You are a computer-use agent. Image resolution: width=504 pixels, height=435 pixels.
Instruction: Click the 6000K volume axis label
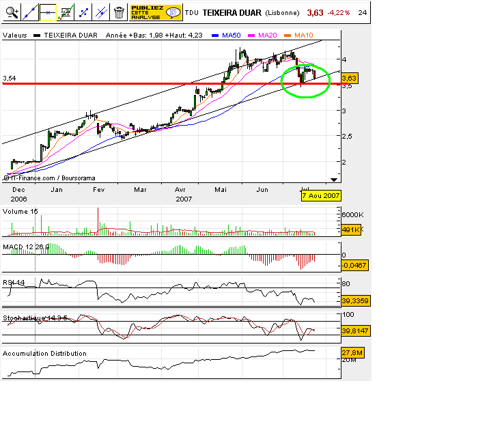(x=352, y=214)
